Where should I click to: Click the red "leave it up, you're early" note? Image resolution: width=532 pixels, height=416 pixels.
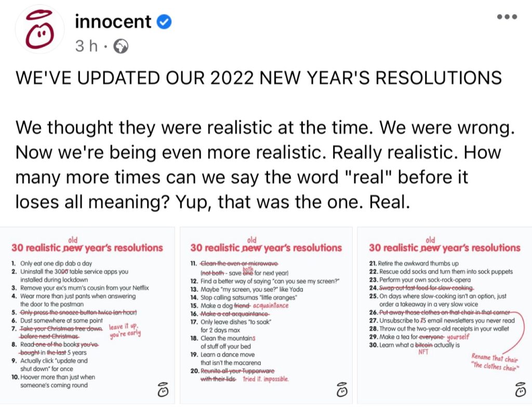[x=125, y=331]
